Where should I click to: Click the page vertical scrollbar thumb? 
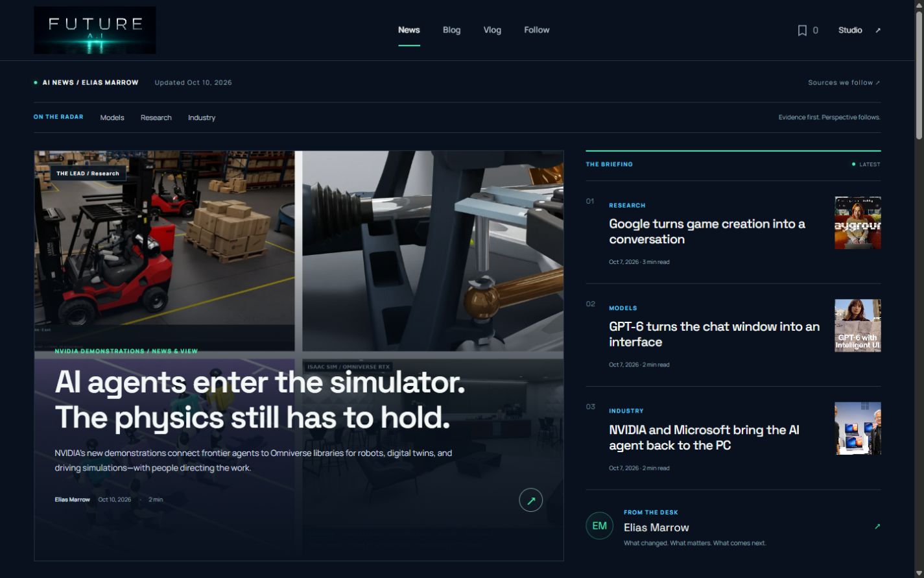pos(919,75)
